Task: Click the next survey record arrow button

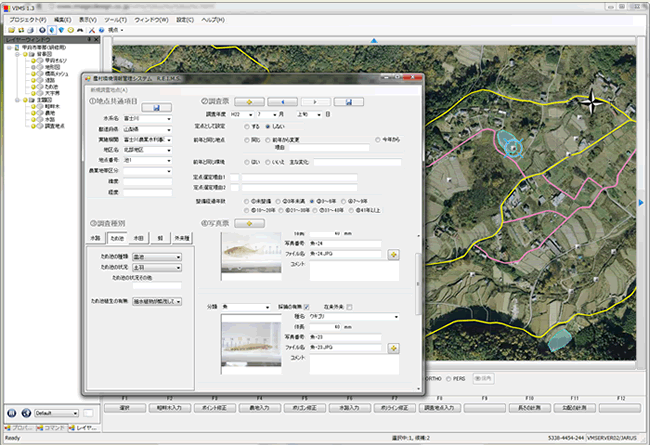Action: 315,101
